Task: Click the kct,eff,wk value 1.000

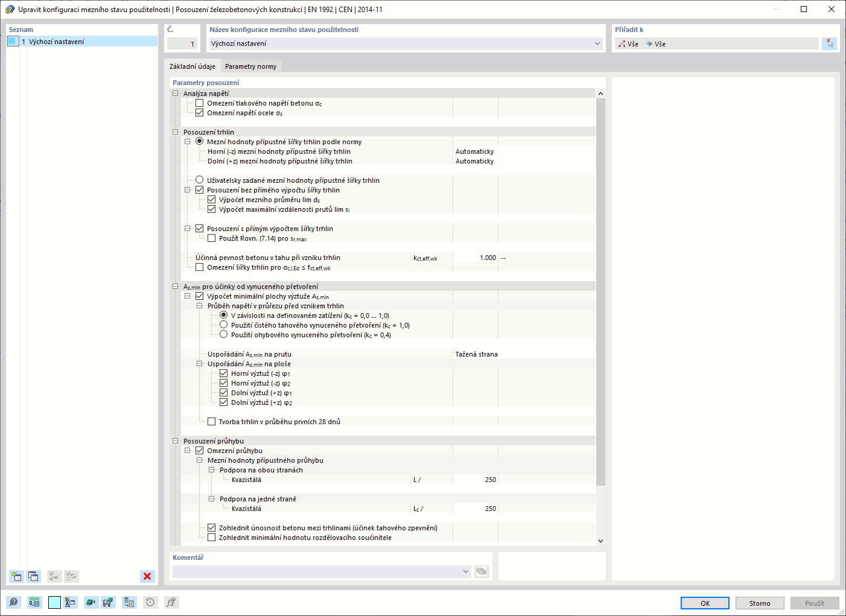Action: tap(475, 258)
